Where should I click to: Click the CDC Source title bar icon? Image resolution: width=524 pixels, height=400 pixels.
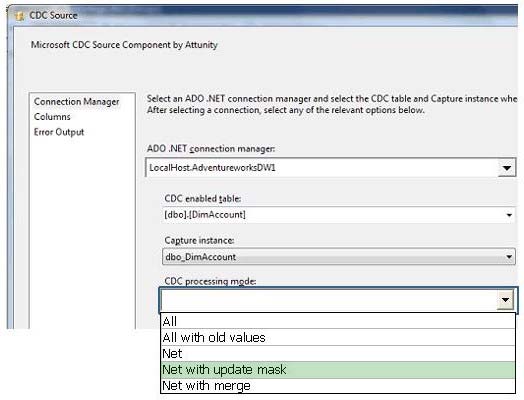tap(20, 16)
